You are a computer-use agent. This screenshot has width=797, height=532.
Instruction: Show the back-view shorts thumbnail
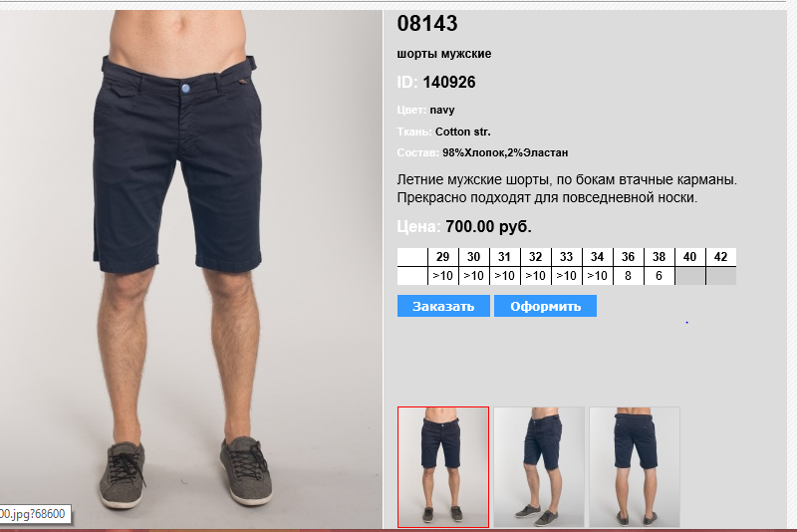(x=635, y=467)
